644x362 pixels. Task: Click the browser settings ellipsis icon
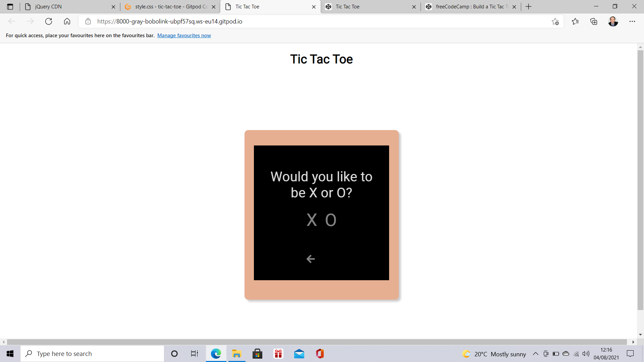pyautogui.click(x=633, y=21)
